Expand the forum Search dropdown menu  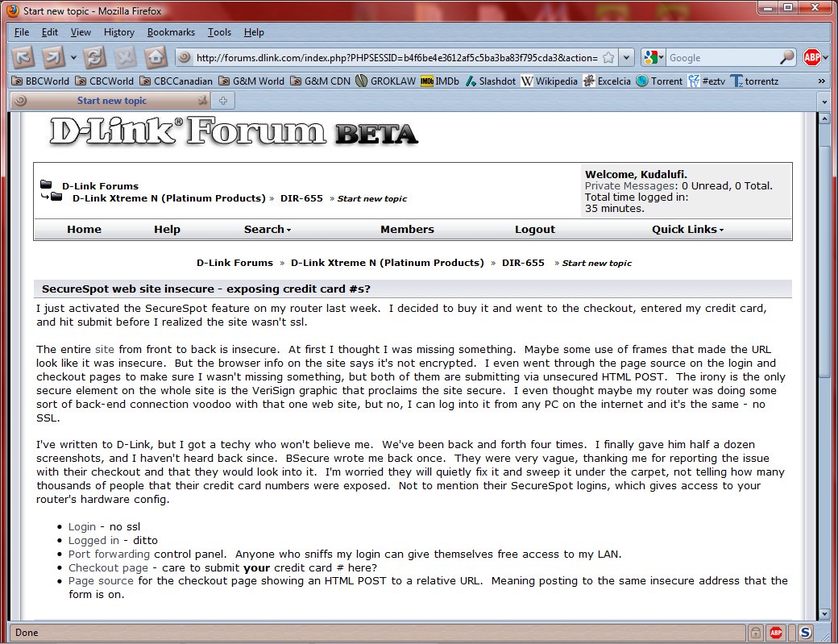coord(268,229)
